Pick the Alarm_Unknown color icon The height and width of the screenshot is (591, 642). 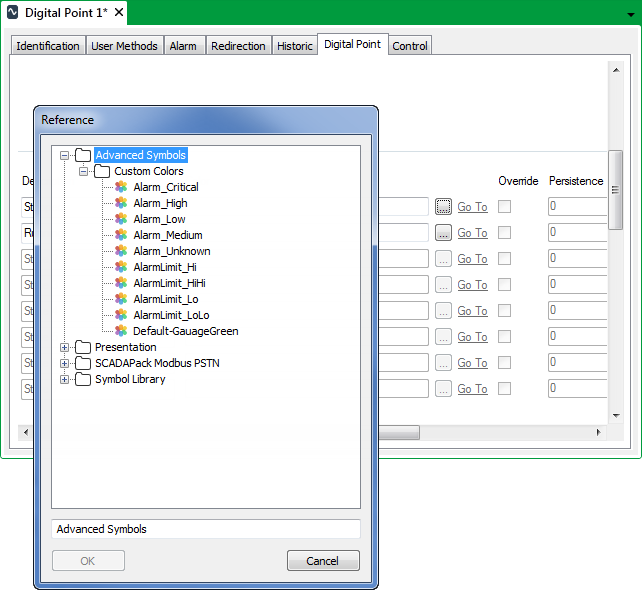click(121, 251)
